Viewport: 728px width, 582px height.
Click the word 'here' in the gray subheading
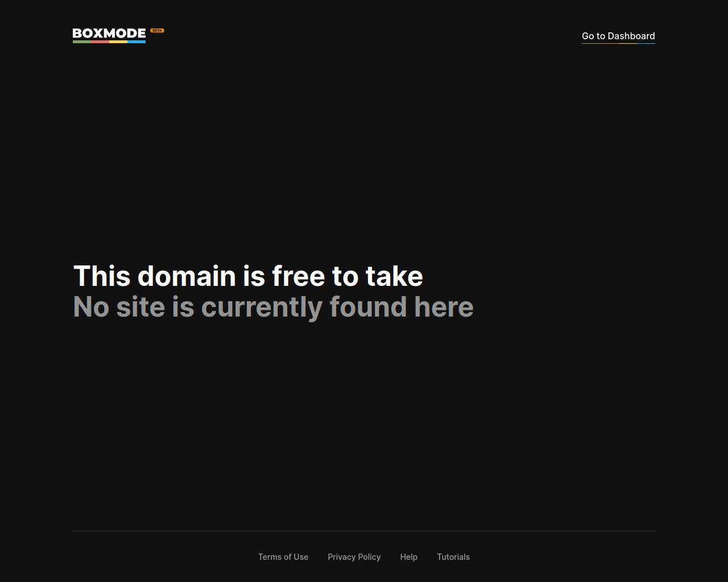tap(444, 307)
